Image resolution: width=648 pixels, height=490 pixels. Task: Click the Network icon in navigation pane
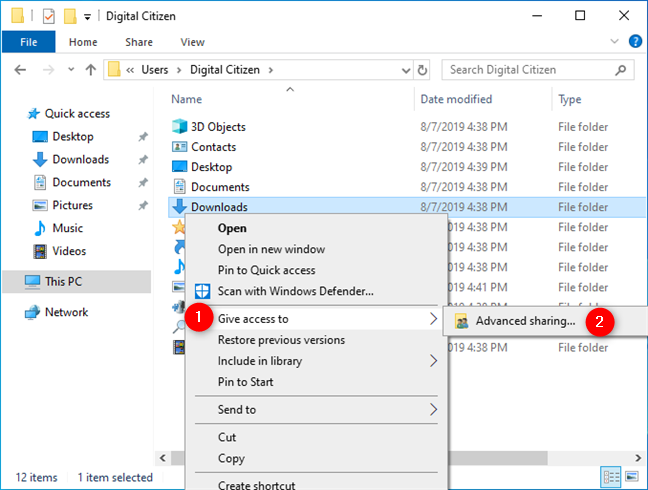(32, 312)
